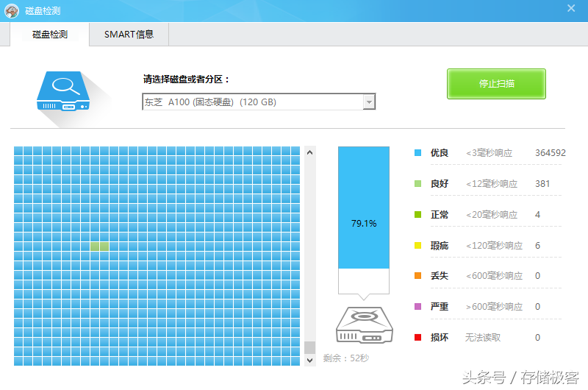Open the disk selection dropdown arrow
Image resolution: width=588 pixels, height=390 pixels.
pos(369,102)
